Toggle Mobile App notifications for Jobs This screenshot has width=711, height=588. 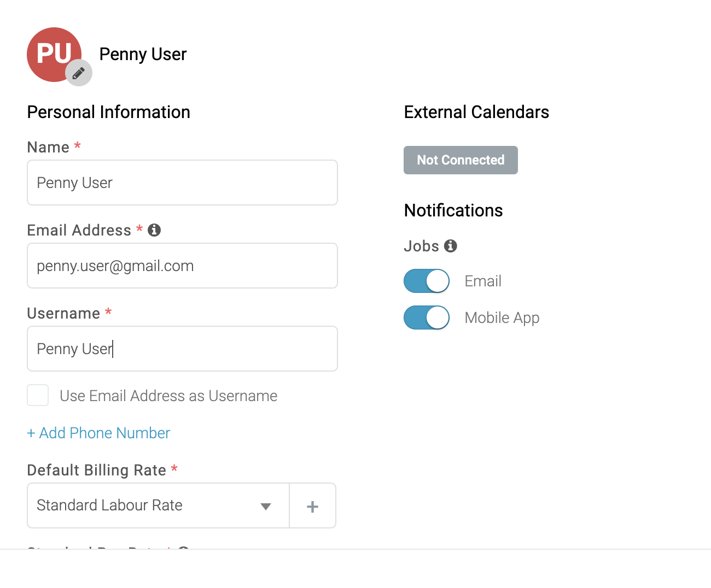[x=427, y=317]
